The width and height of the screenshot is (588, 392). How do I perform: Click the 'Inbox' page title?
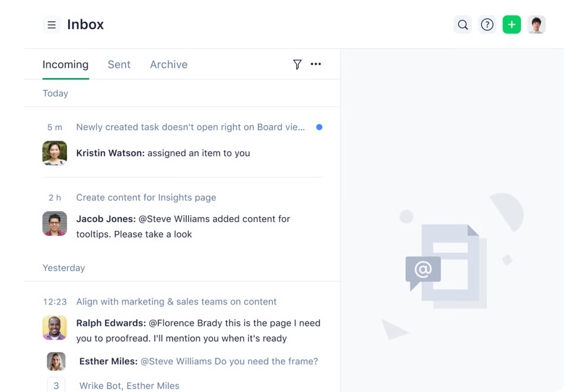point(85,25)
